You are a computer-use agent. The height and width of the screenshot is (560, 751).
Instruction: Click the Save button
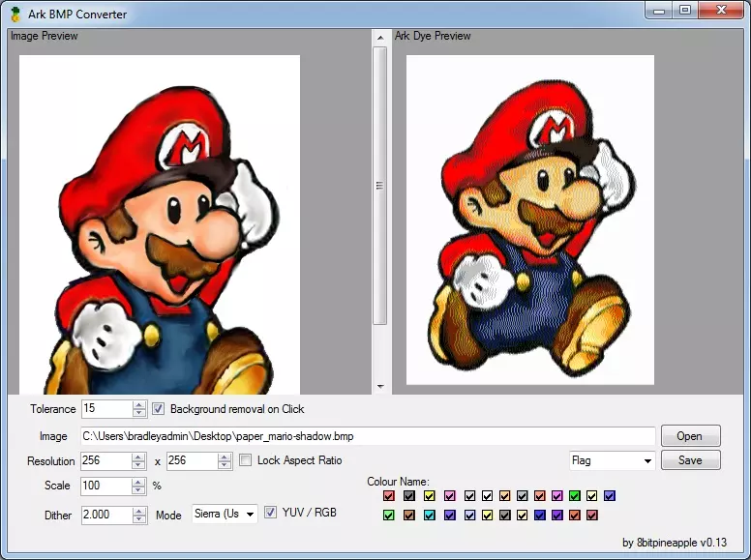(x=690, y=460)
